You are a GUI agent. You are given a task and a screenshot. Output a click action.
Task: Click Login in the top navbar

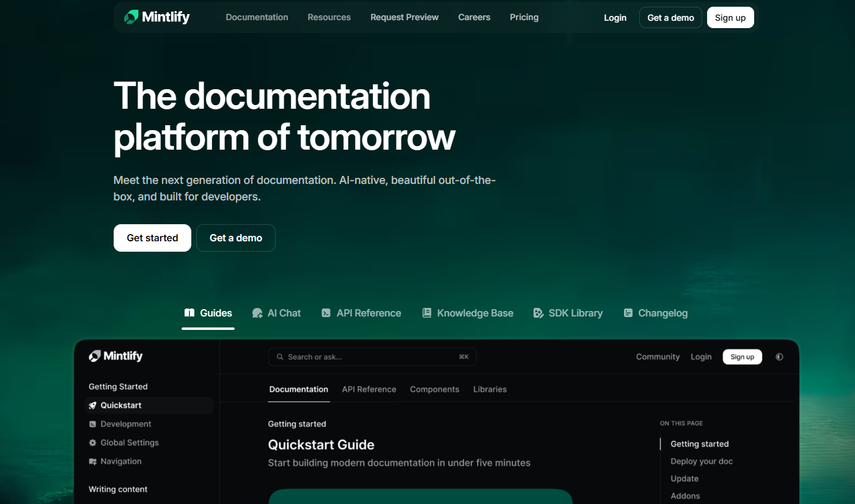coord(615,18)
